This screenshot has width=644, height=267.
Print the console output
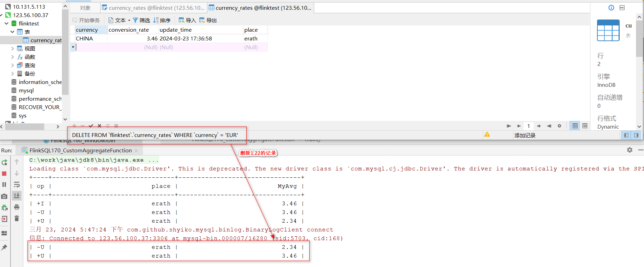pos(17,207)
